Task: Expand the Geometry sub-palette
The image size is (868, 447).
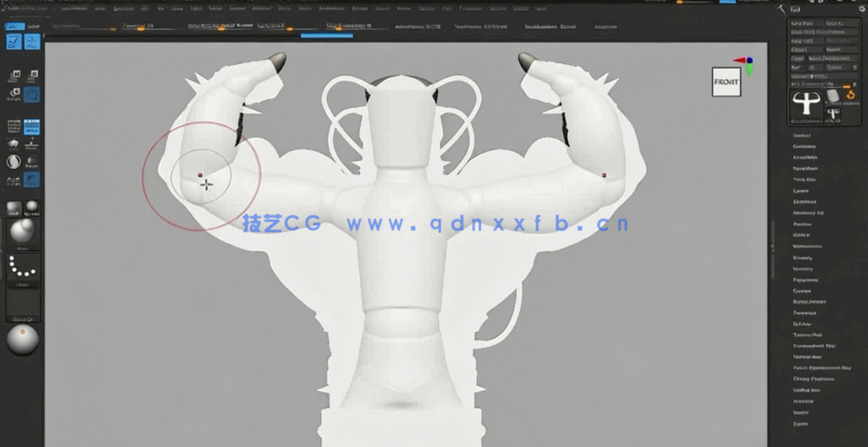Action: (804, 147)
